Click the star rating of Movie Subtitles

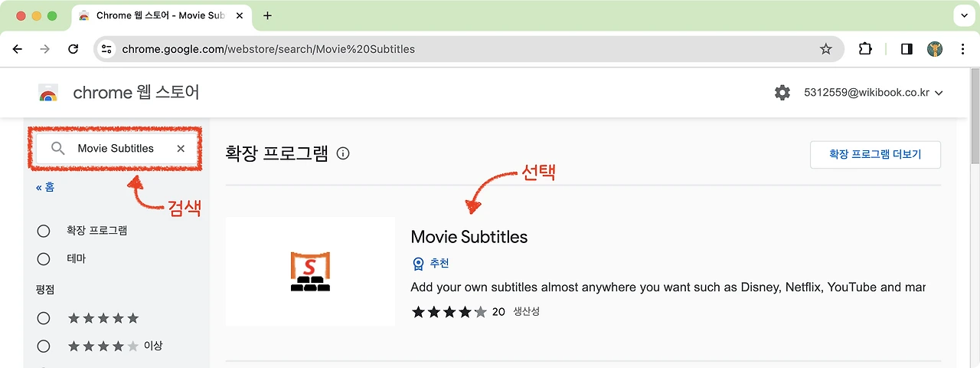(449, 312)
